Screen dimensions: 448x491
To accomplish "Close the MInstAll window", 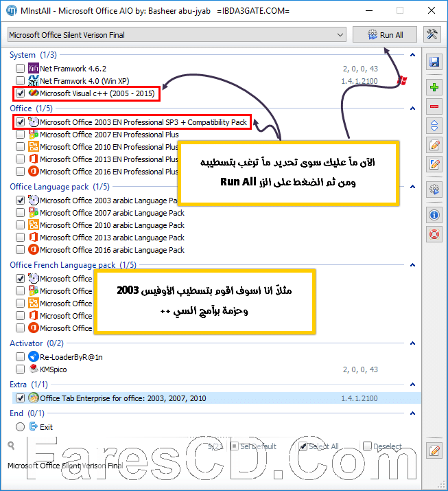I will [x=432, y=11].
